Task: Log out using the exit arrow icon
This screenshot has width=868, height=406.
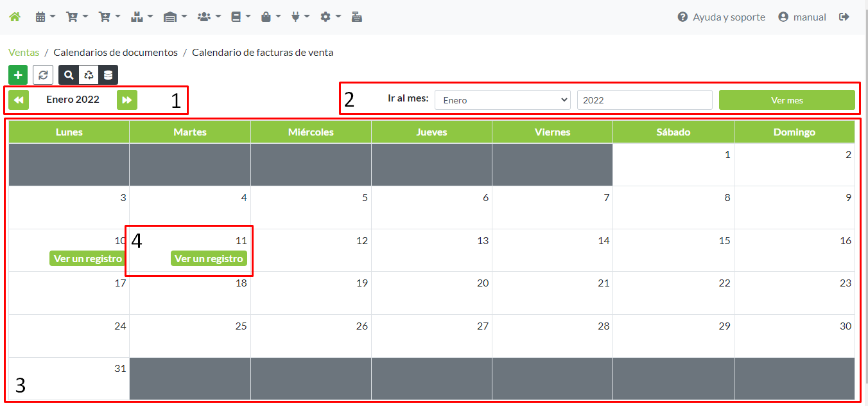Action: coord(844,17)
